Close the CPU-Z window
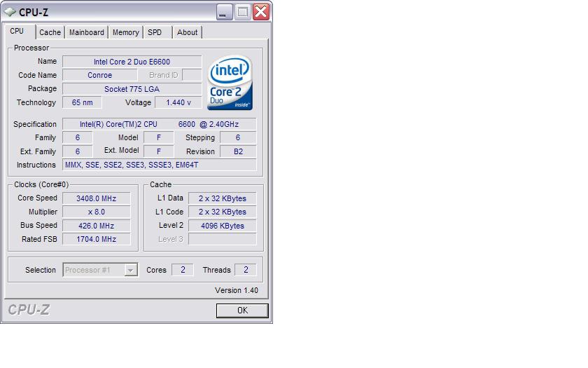The image size is (588, 368). [x=260, y=12]
